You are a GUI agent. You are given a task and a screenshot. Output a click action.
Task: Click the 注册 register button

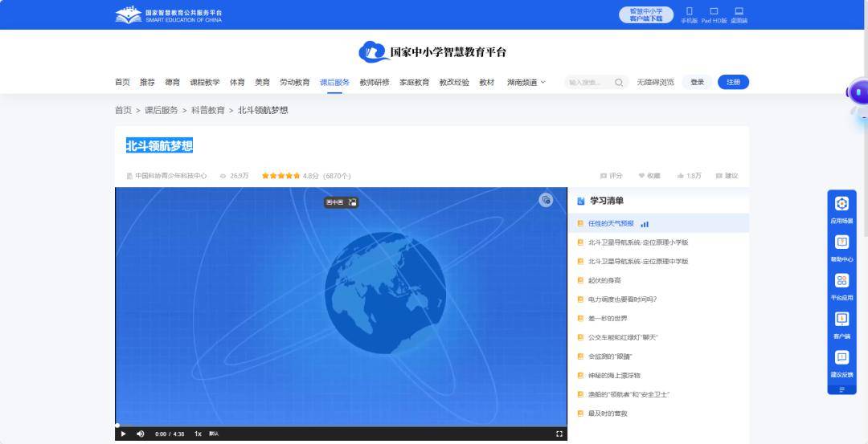pyautogui.click(x=733, y=83)
